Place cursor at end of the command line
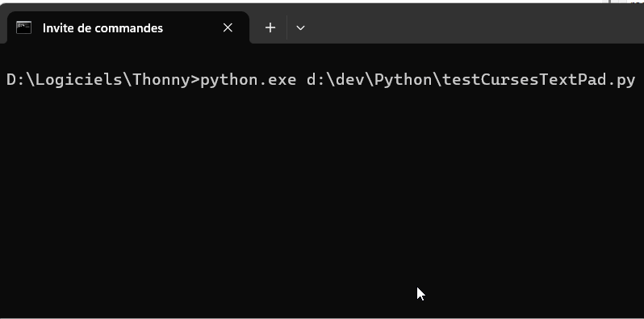This screenshot has height=319, width=644. [x=638, y=80]
